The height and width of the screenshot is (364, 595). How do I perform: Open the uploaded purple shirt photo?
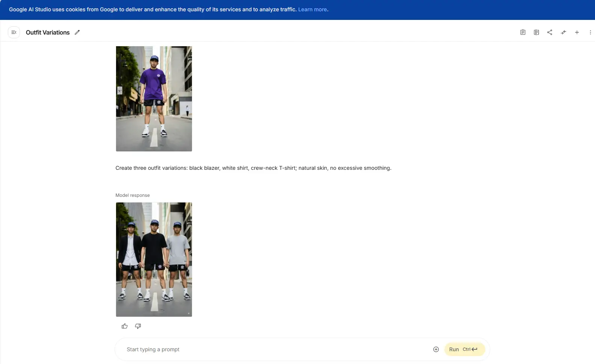[154, 99]
